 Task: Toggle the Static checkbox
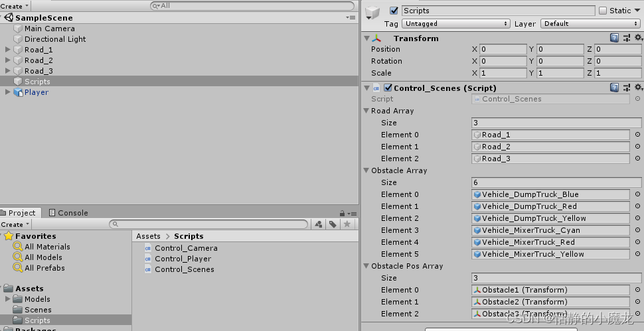pos(603,11)
